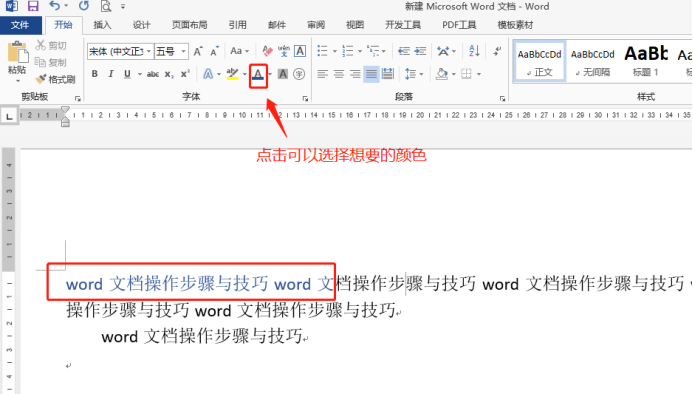Apply a bulleted list

(x=323, y=51)
